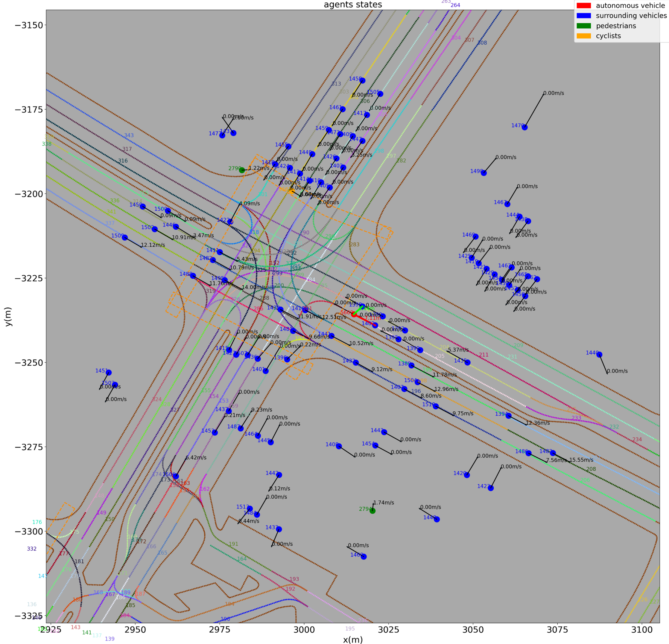This screenshot has width=669, height=644.
Task: Click the 3050 x-axis tick label
Action: (473, 629)
